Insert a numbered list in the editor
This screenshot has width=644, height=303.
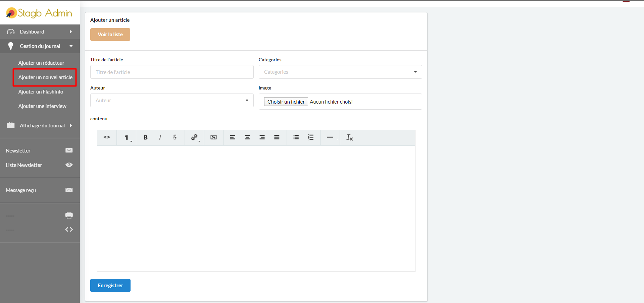[311, 137]
